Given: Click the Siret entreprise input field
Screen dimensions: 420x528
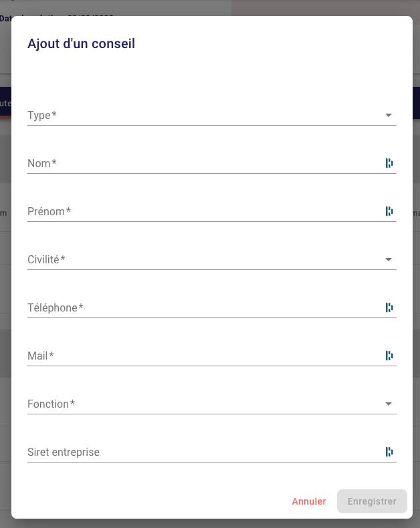Looking at the screenshot, I should (x=201, y=452).
